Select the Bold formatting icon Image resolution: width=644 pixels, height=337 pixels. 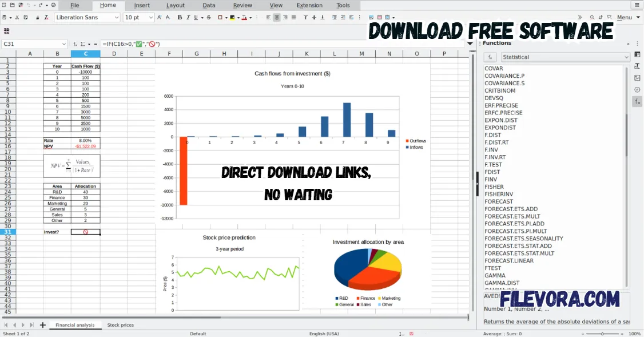[x=180, y=18]
